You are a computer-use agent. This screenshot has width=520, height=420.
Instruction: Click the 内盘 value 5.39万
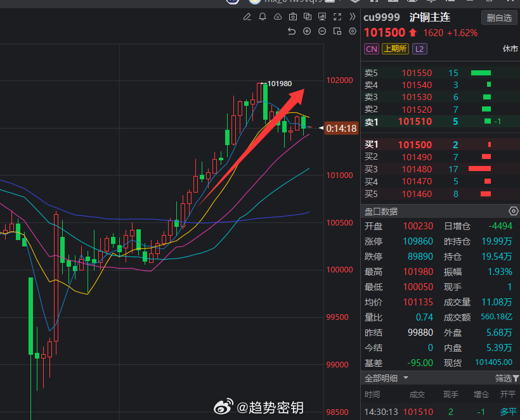(499, 348)
